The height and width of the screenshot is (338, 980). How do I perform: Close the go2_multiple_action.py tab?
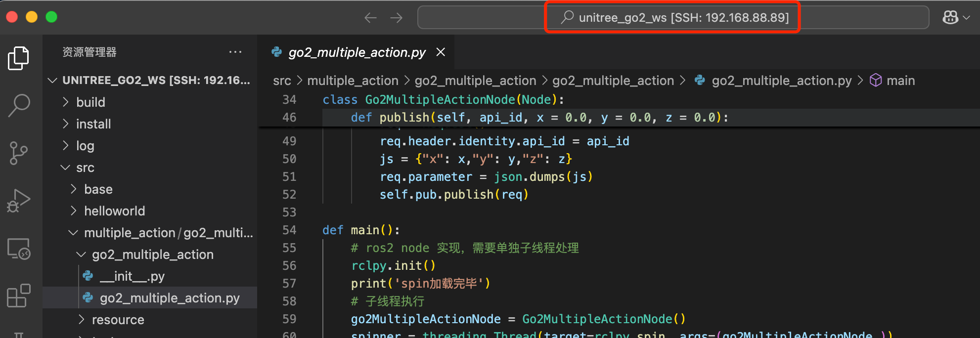pos(441,52)
